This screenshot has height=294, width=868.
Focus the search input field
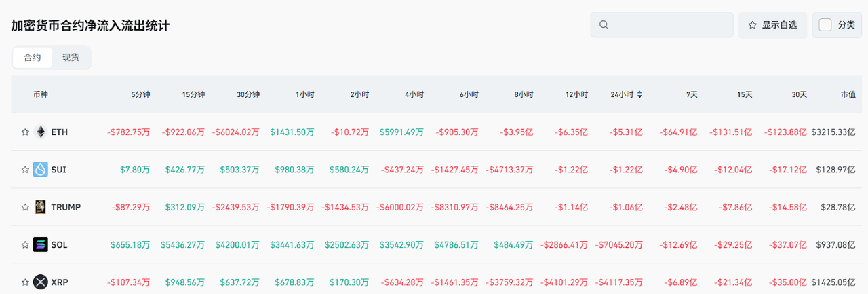668,25
